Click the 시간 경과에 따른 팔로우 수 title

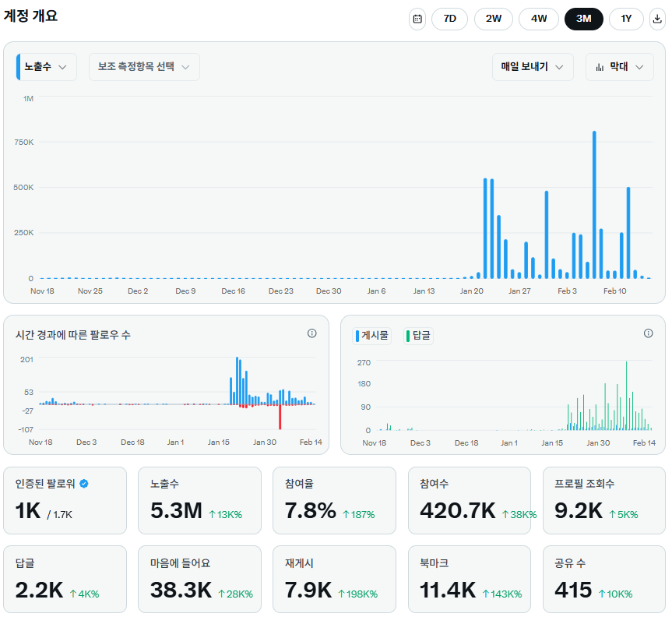(x=73, y=335)
